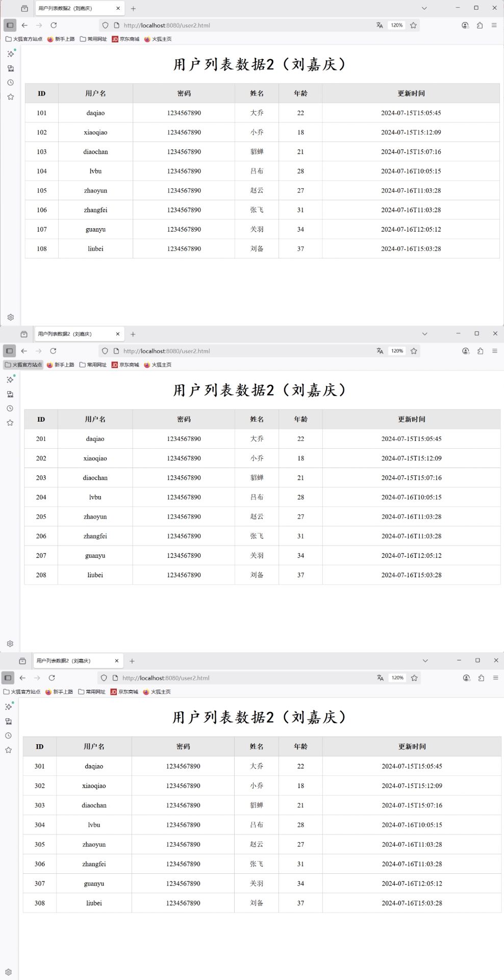
Task: Click ID cell 104
Action: click(42, 171)
